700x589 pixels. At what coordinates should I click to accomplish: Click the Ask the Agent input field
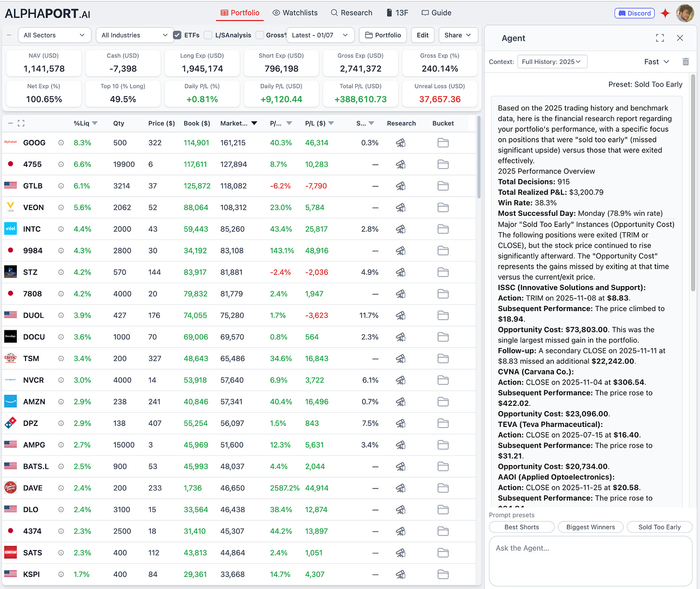click(x=590, y=561)
